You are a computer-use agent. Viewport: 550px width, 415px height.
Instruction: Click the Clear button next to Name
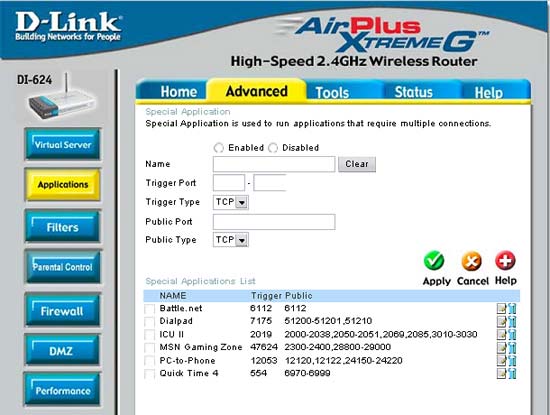click(357, 164)
